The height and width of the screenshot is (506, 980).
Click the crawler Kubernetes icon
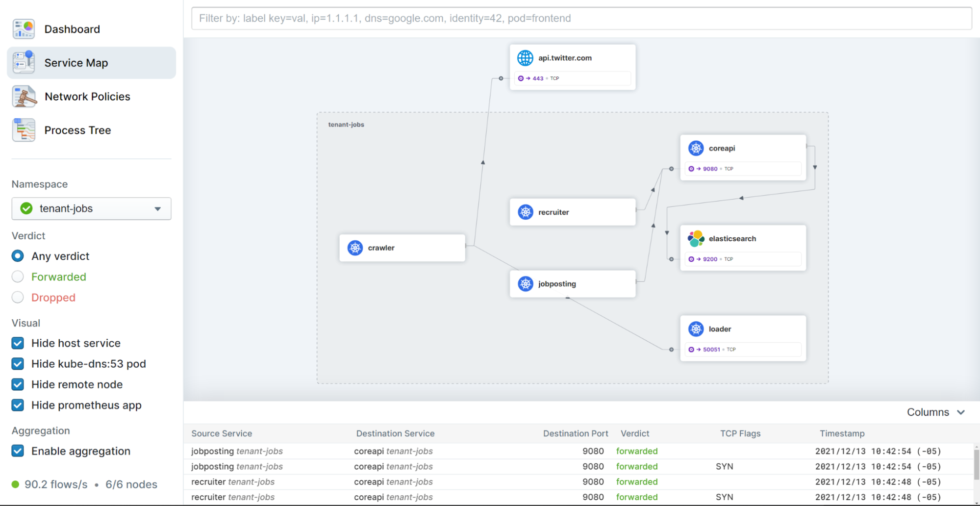tap(355, 248)
